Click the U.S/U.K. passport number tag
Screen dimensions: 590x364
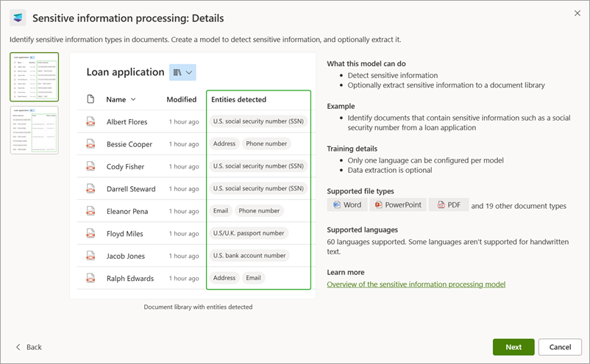tap(249, 233)
